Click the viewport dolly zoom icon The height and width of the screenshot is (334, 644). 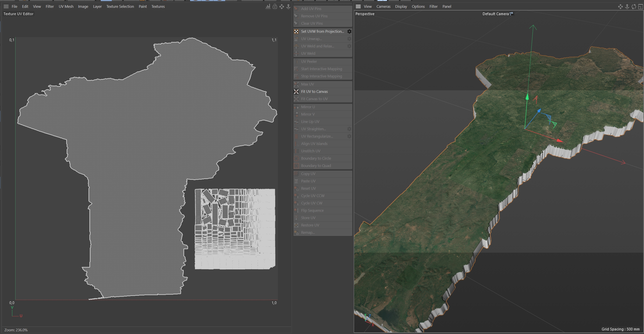(627, 7)
